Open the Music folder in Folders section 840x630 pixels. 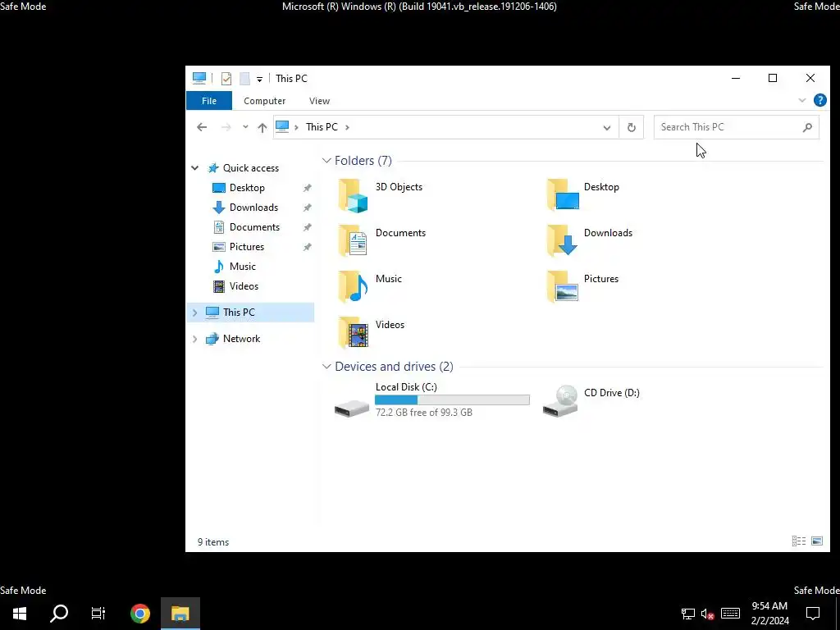click(353, 287)
